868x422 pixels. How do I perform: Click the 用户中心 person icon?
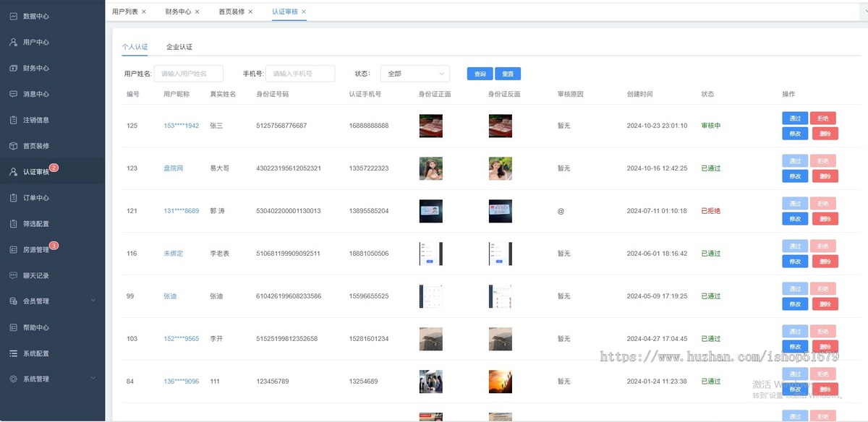(13, 42)
